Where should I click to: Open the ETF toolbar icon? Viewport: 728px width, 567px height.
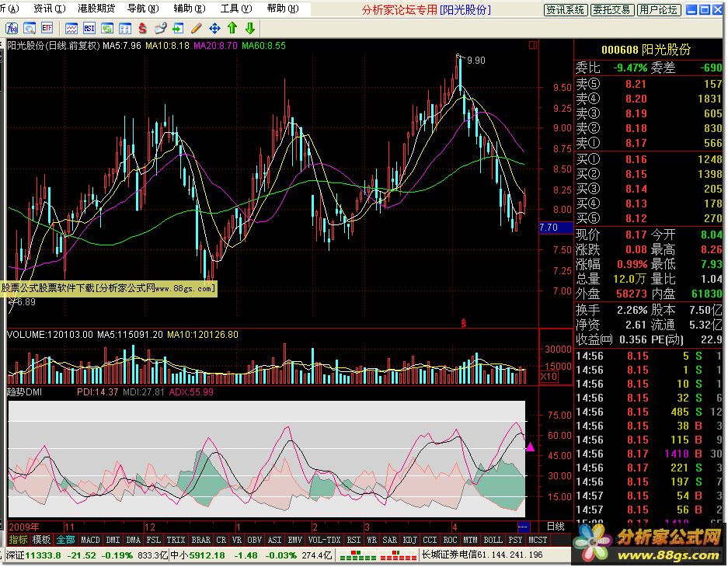click(x=47, y=28)
